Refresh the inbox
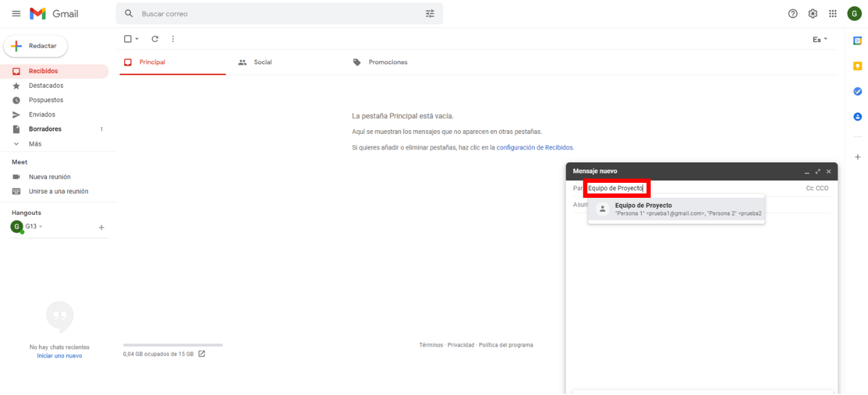Viewport: 868px width, 395px height. click(155, 39)
